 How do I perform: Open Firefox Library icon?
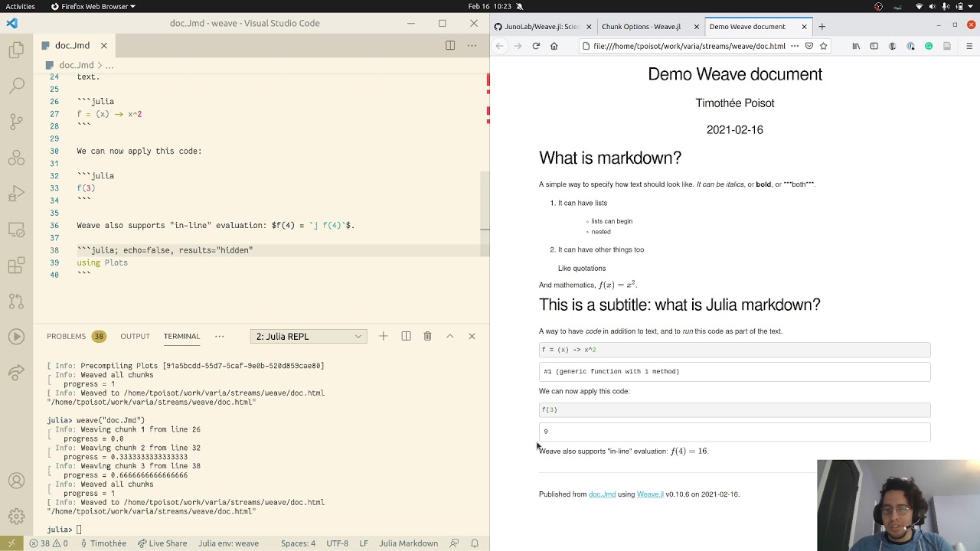tap(856, 46)
